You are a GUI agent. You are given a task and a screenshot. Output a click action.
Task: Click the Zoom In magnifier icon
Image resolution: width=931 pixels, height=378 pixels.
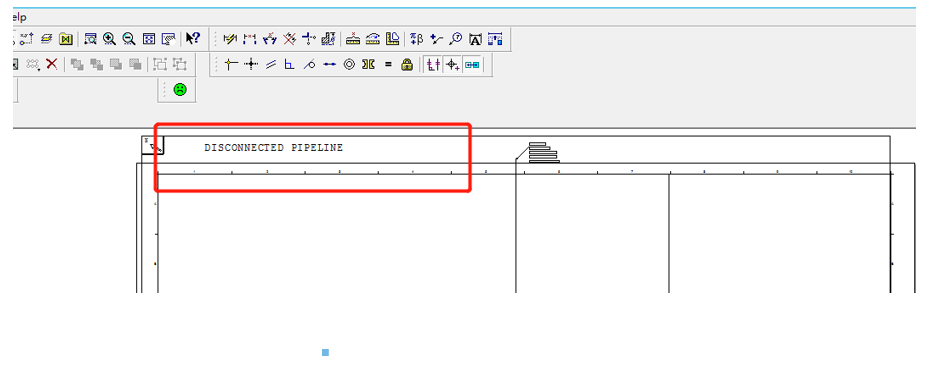pos(109,39)
